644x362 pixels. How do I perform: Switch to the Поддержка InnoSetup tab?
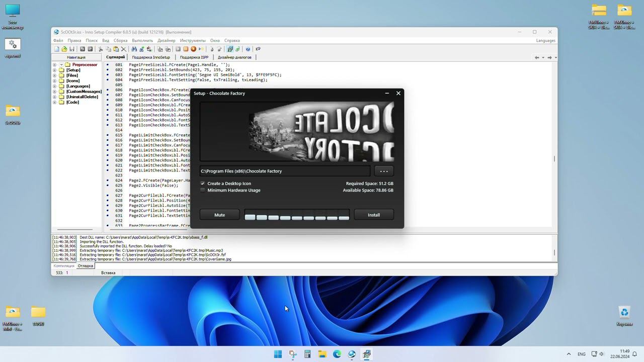pos(151,57)
